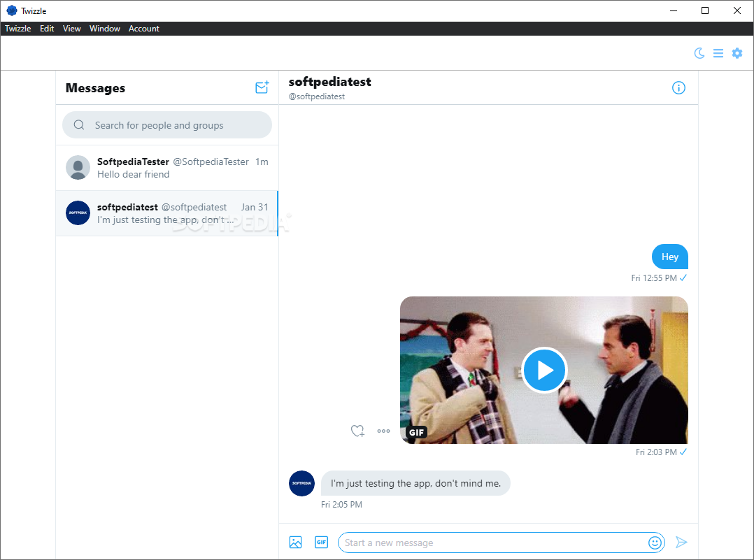Viewport: 754px width, 560px height.
Task: Open the Account menu
Action: [x=144, y=29]
